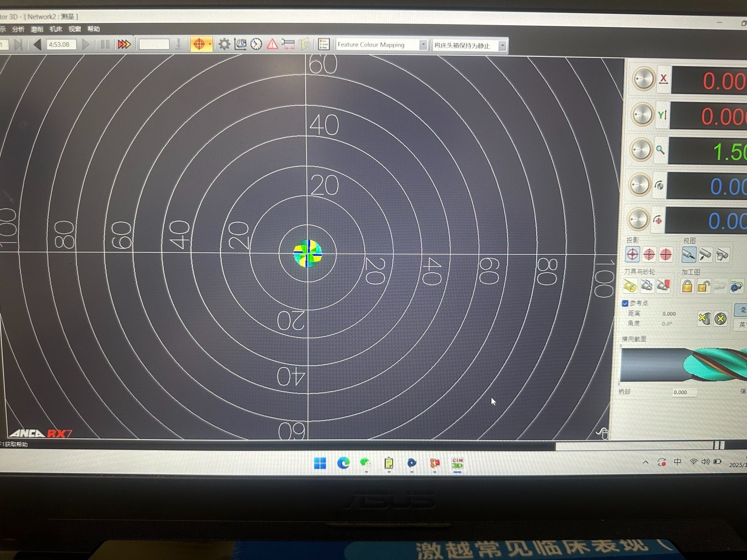The width and height of the screenshot is (747, 560).
Task: Click the open padlock unlock icon
Action: [x=703, y=287]
